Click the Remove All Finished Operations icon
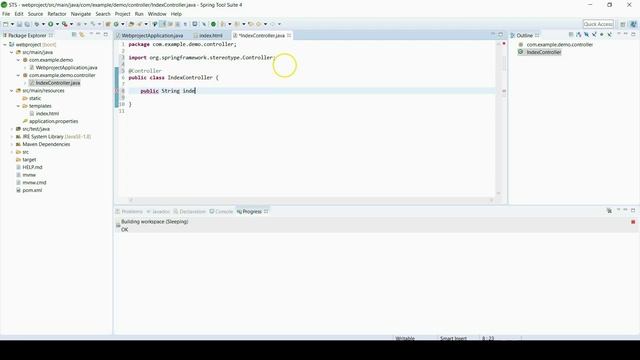The image size is (640, 360). [x=609, y=211]
